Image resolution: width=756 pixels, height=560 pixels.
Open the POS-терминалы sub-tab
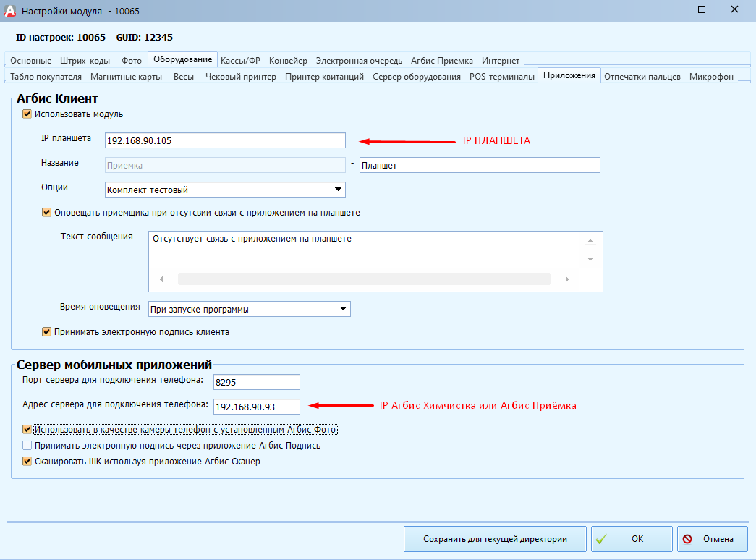point(502,77)
